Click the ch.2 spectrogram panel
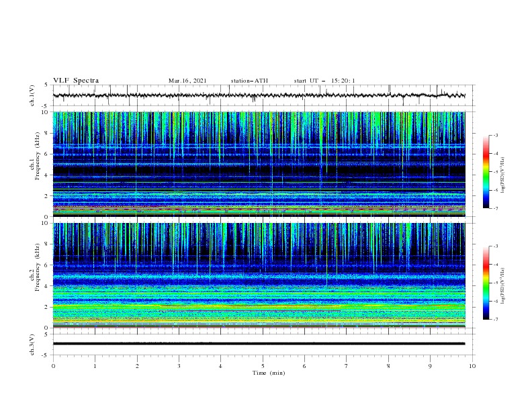Screen dimensions: 532x411 [x=259, y=275]
